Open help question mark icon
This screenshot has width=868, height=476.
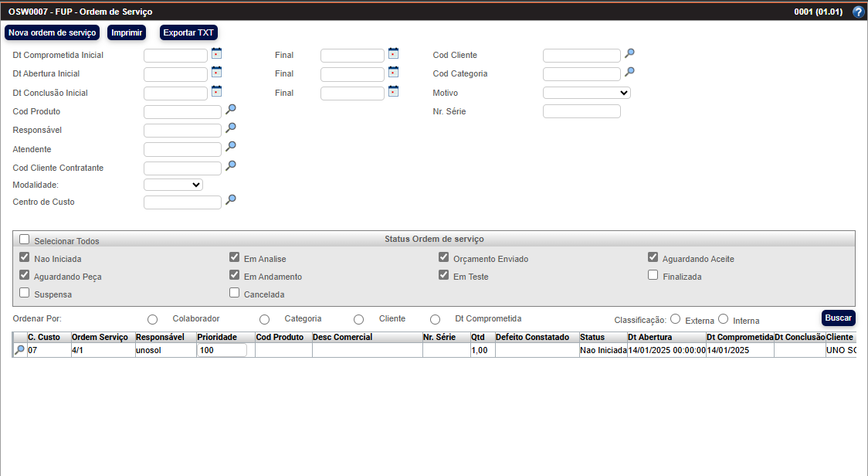point(858,12)
